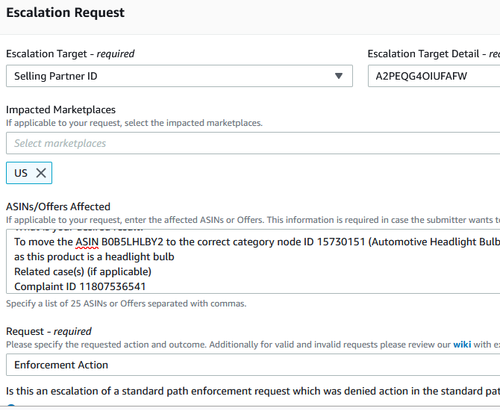Open the wiki link
This screenshot has width=500, height=410.
click(462, 344)
